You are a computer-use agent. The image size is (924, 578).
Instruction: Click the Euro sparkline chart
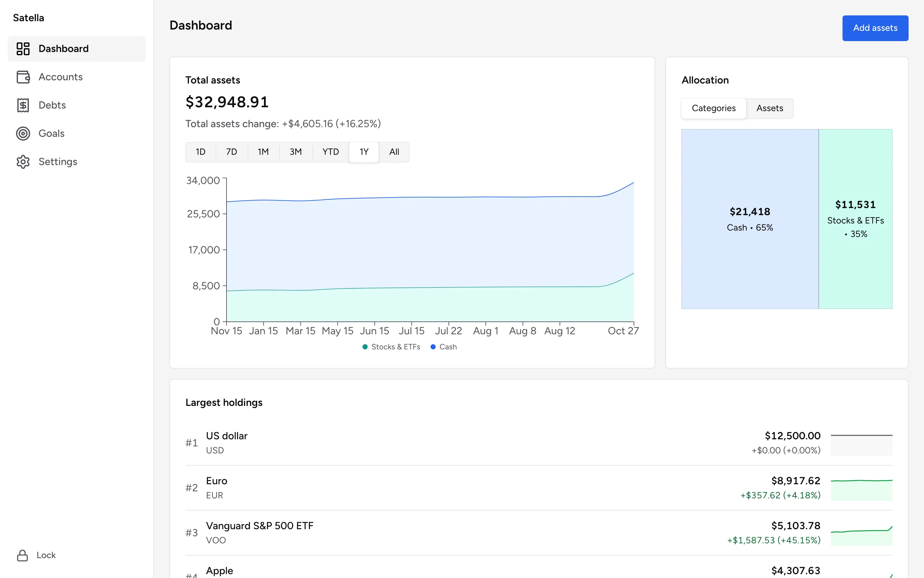tap(861, 490)
